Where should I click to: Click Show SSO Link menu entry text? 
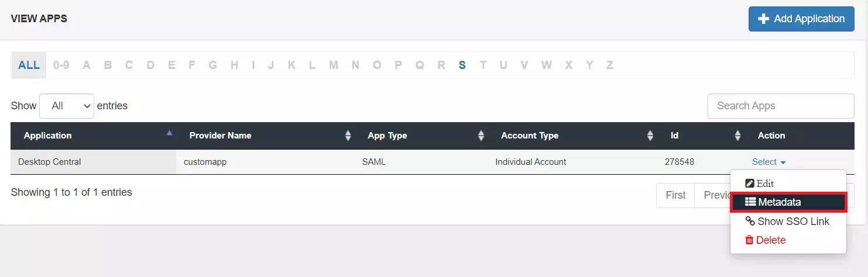click(793, 221)
